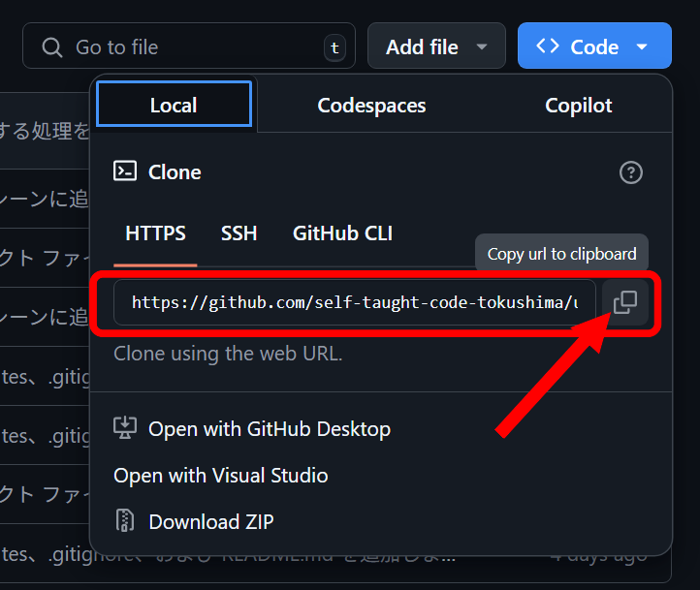Click the search magnifier icon in Go to file
The image size is (700, 590).
click(x=51, y=47)
